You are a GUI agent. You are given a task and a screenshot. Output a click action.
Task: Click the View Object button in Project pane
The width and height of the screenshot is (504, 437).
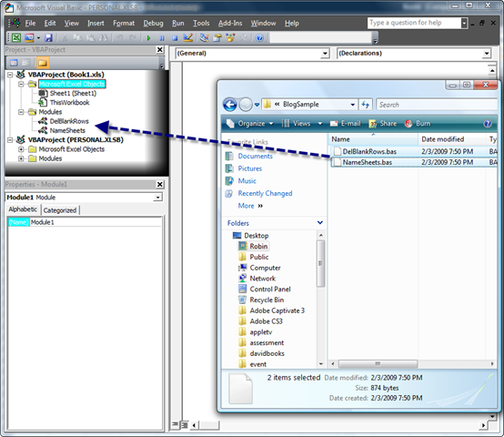click(27, 63)
